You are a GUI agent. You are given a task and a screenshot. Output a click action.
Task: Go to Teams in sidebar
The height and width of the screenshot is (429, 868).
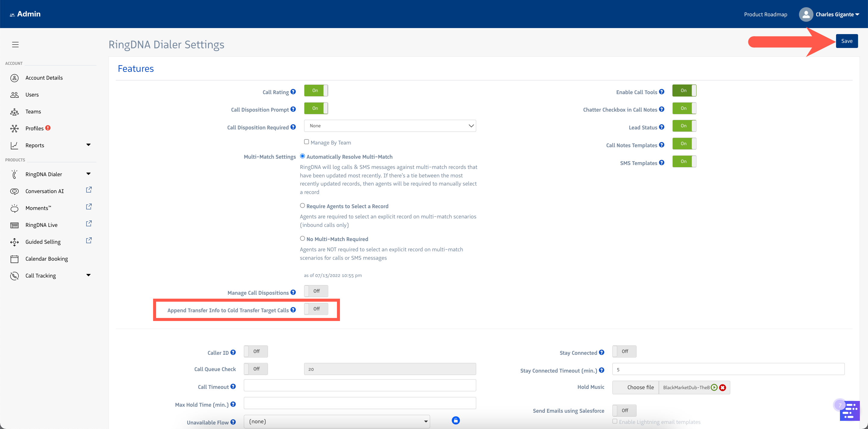coord(33,112)
